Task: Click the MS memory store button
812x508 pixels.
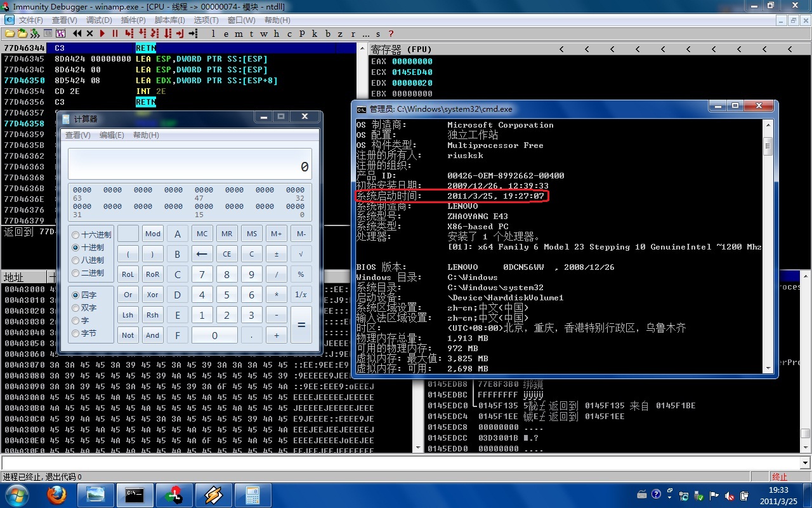Action: pyautogui.click(x=252, y=234)
